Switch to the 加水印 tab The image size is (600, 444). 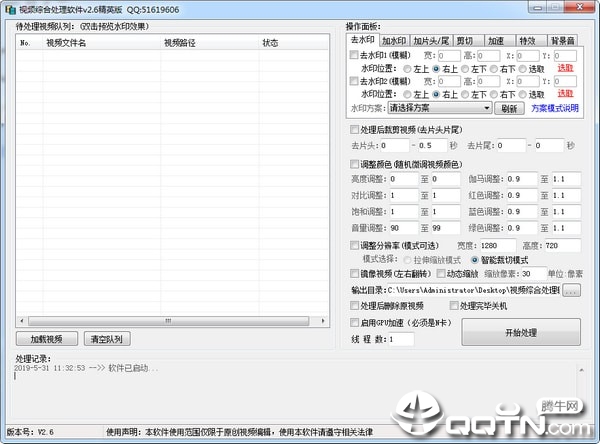pyautogui.click(x=394, y=41)
